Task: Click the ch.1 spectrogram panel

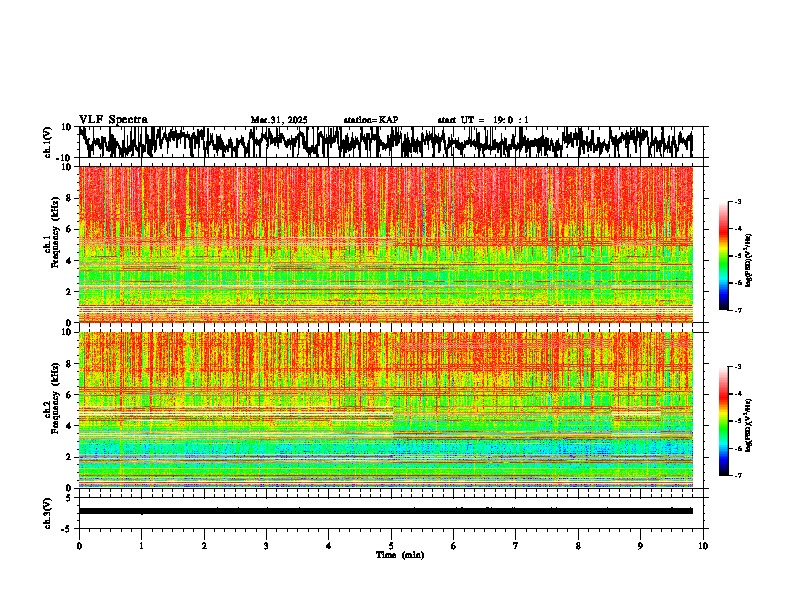Action: click(385, 244)
